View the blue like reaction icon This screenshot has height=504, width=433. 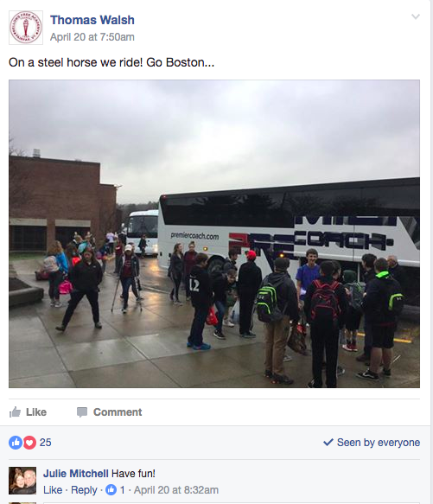click(16, 443)
